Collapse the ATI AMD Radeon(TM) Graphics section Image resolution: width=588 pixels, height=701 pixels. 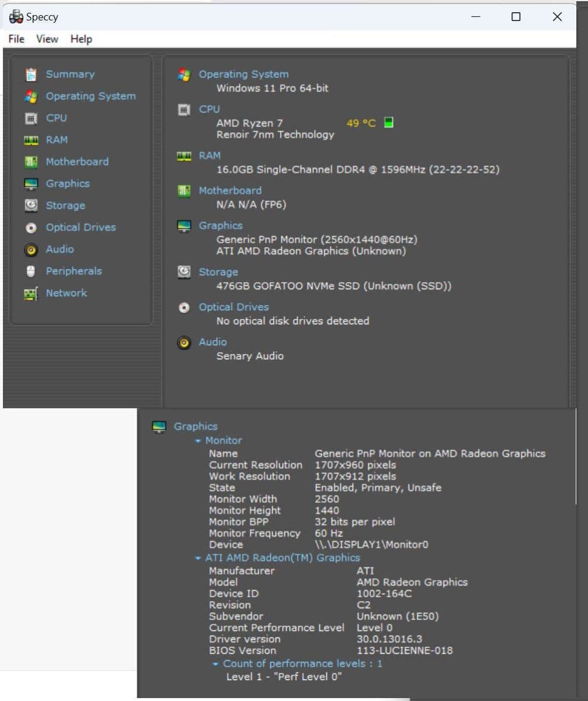[x=199, y=558]
